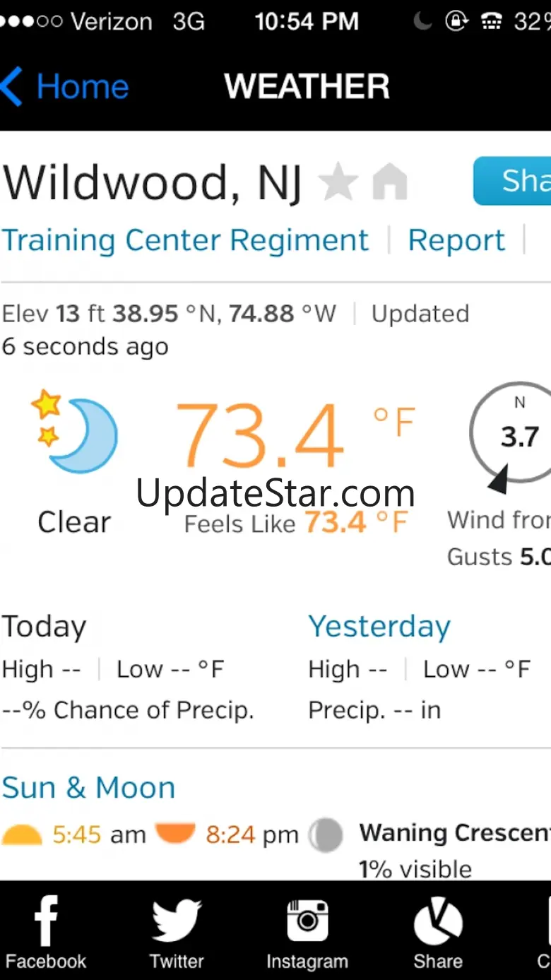The image size is (551, 980).
Task: Tap the back chevron beside Home
Action: tap(12, 86)
